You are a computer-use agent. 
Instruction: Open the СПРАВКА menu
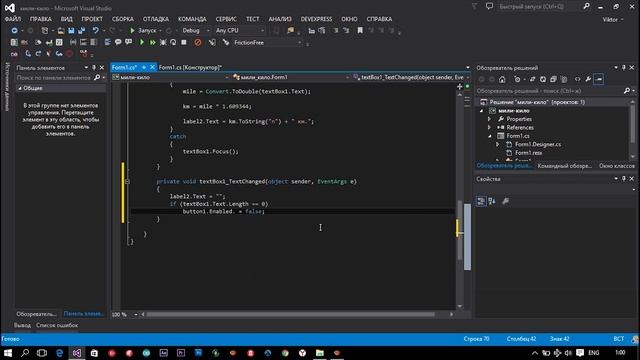point(379,19)
